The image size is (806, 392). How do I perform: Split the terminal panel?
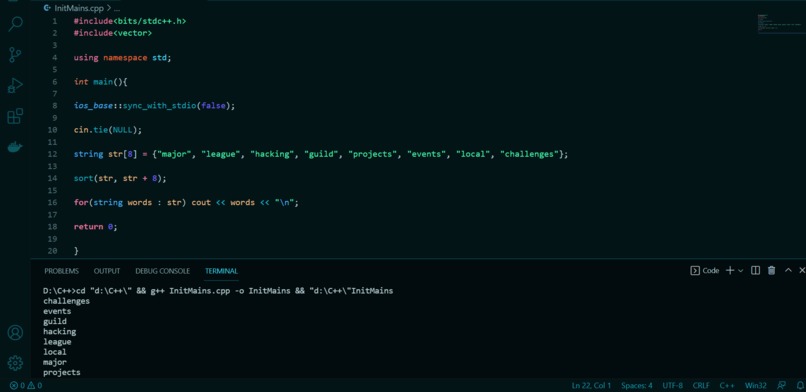[x=755, y=270]
